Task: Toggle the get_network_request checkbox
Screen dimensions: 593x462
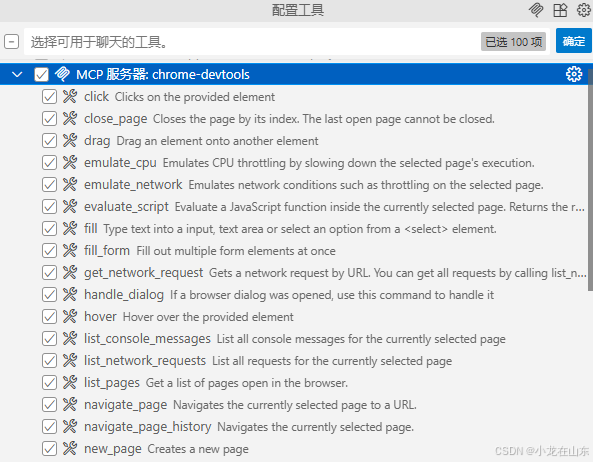Action: tap(49, 272)
